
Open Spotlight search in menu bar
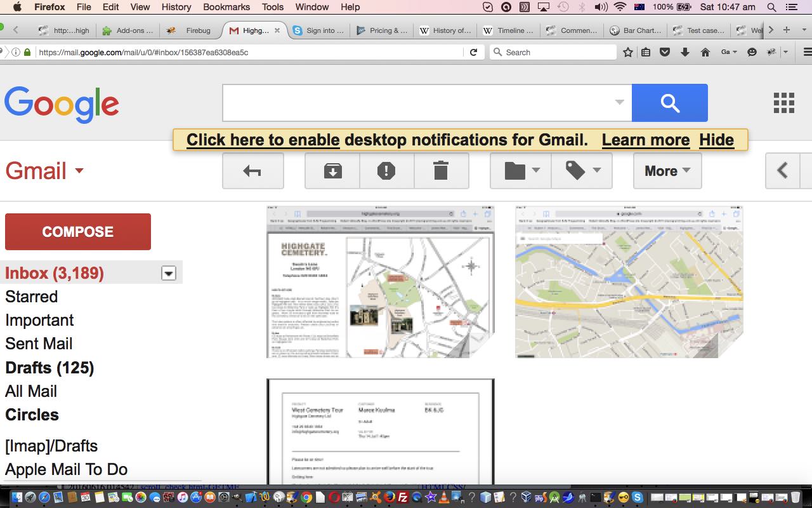coord(772,7)
